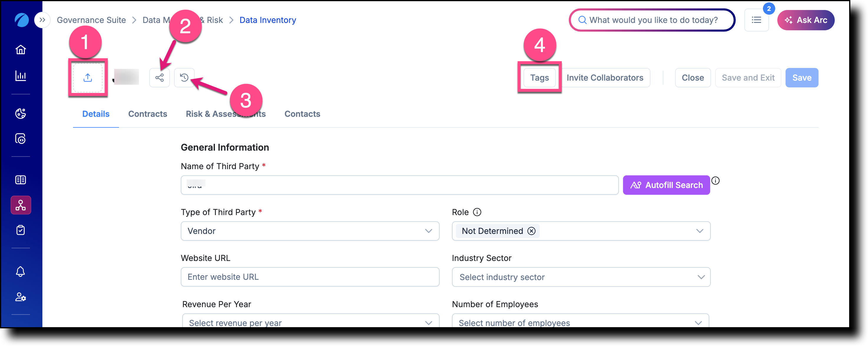Switch to the Contacts tab

302,114
